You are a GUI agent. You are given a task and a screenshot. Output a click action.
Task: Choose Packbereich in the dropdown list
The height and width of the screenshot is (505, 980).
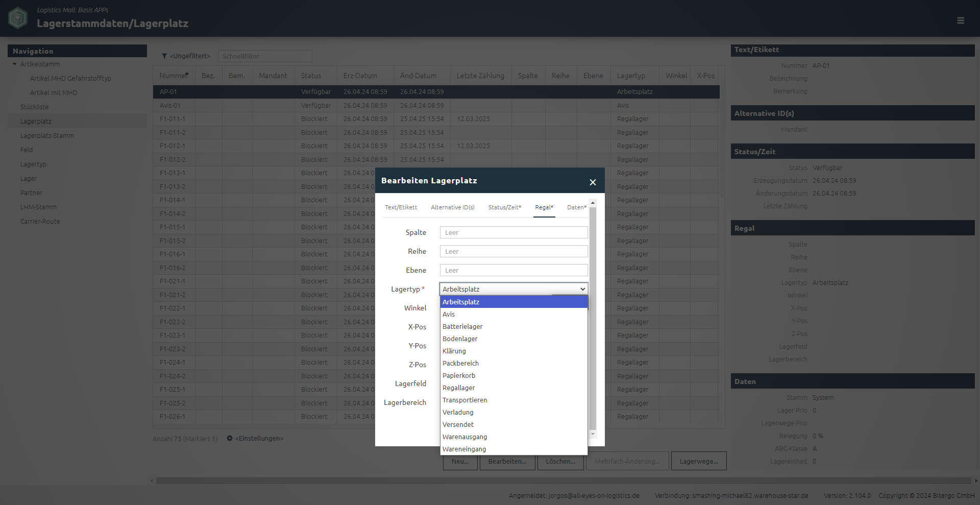point(513,363)
